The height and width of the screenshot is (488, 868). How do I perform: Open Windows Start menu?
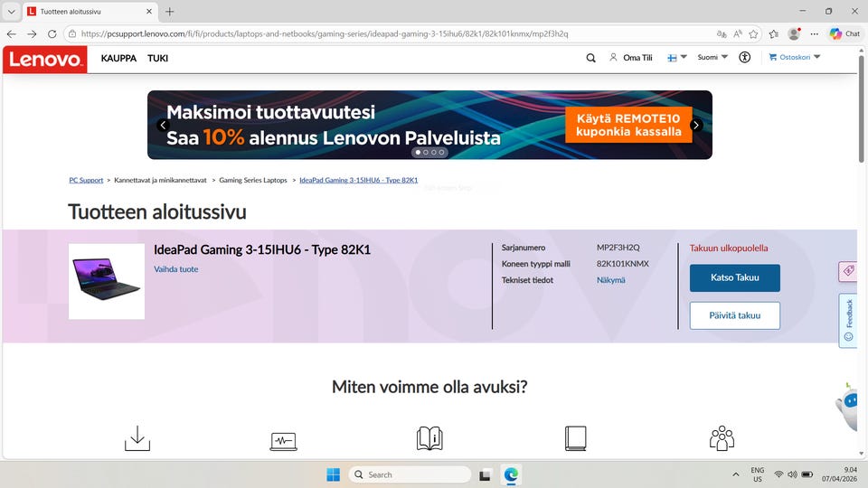click(334, 474)
